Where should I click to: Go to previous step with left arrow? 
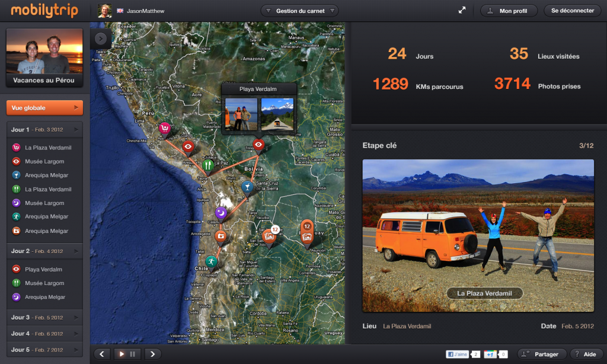point(102,354)
